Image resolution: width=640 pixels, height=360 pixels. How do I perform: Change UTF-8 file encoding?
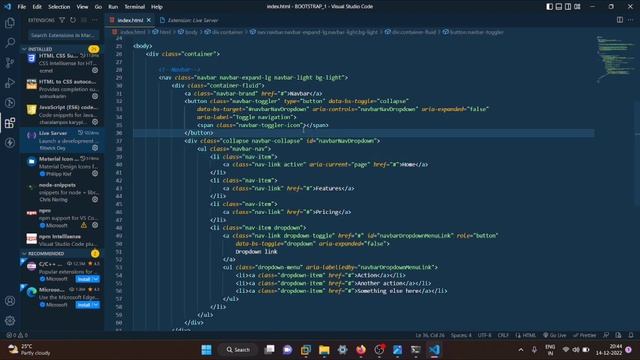click(484, 335)
